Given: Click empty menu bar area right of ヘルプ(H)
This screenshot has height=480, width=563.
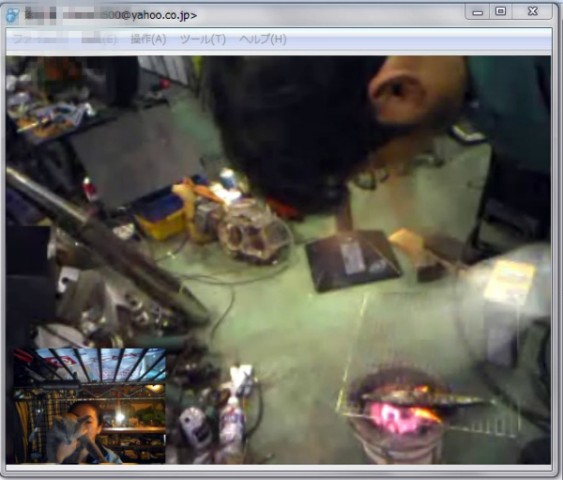Looking at the screenshot, I should coord(418,39).
